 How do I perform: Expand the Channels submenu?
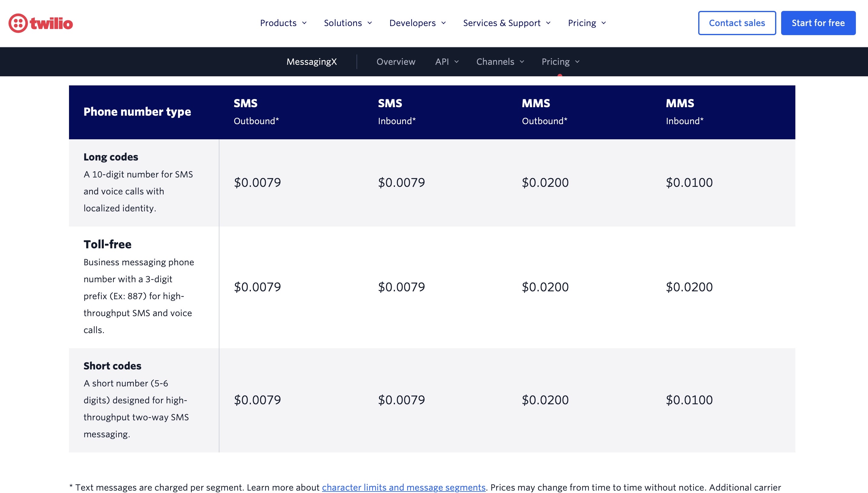coord(495,62)
